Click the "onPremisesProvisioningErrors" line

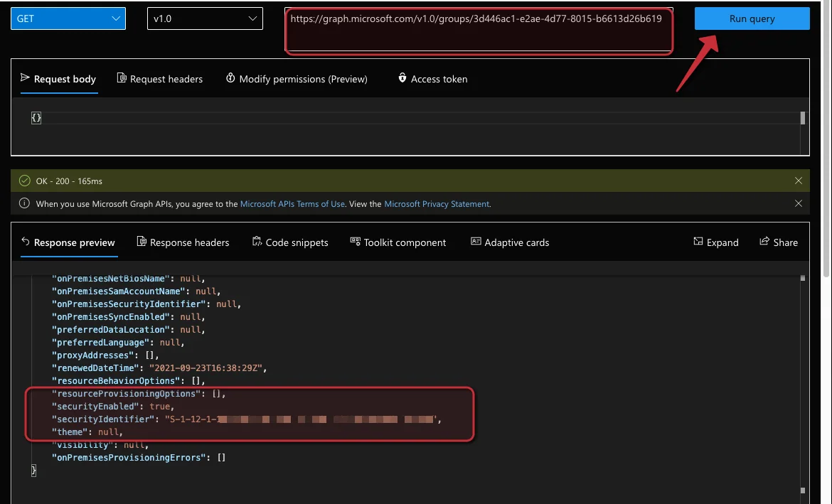139,457
